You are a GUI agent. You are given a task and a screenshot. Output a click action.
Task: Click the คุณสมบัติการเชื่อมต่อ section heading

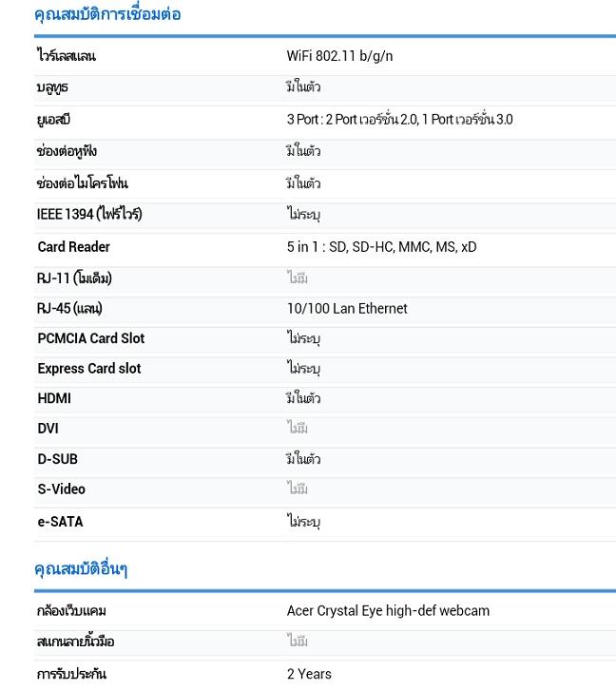[106, 14]
